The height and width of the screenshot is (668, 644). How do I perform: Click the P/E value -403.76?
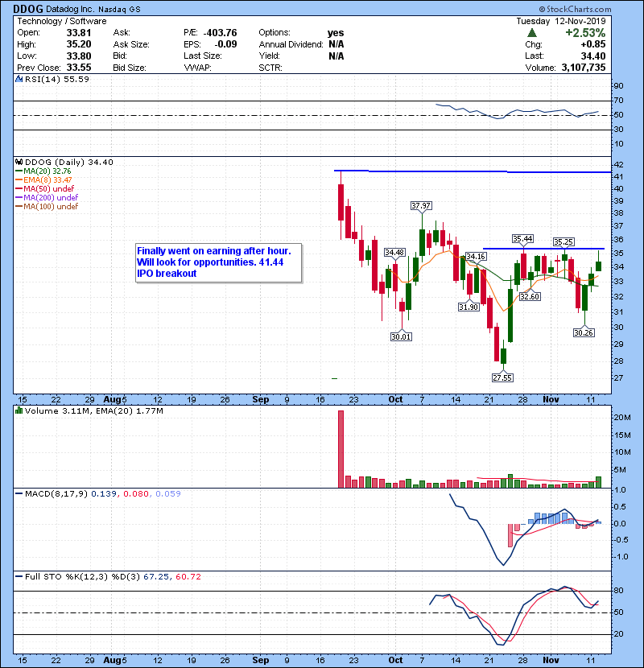[x=220, y=33]
